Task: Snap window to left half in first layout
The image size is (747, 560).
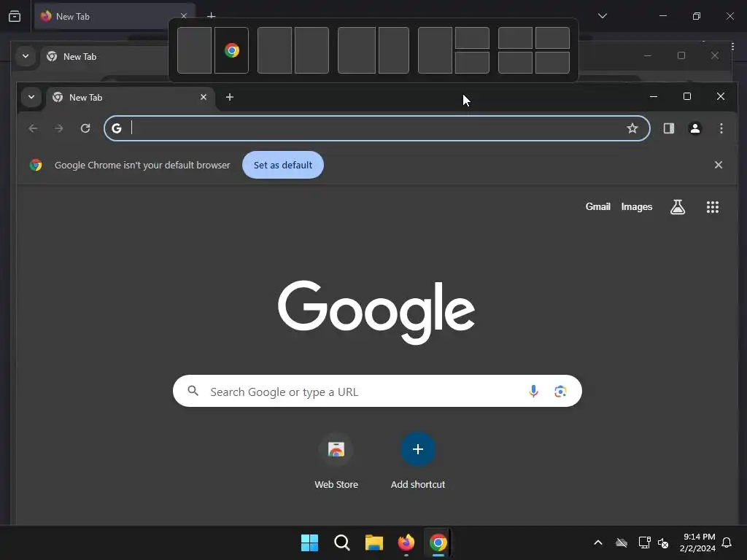Action: coord(194,50)
